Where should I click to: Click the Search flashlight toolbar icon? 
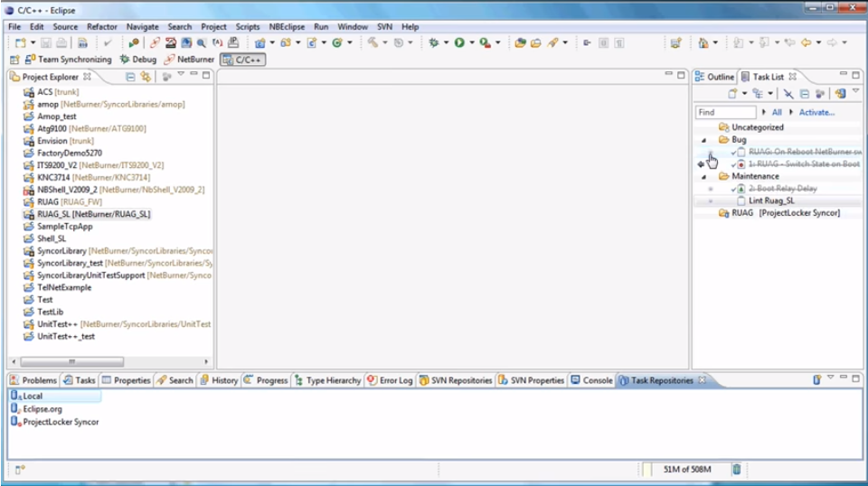pos(552,43)
